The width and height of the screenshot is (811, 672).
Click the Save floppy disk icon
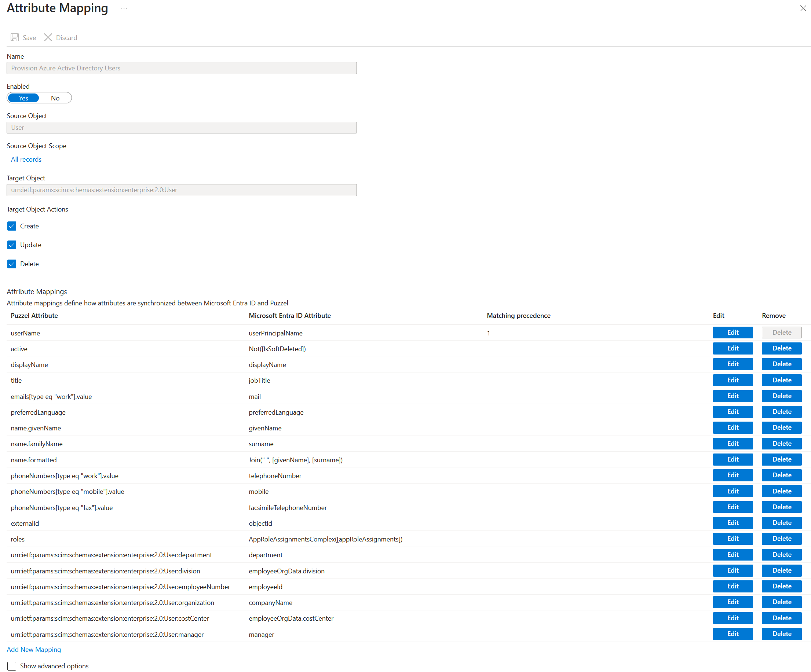click(15, 37)
